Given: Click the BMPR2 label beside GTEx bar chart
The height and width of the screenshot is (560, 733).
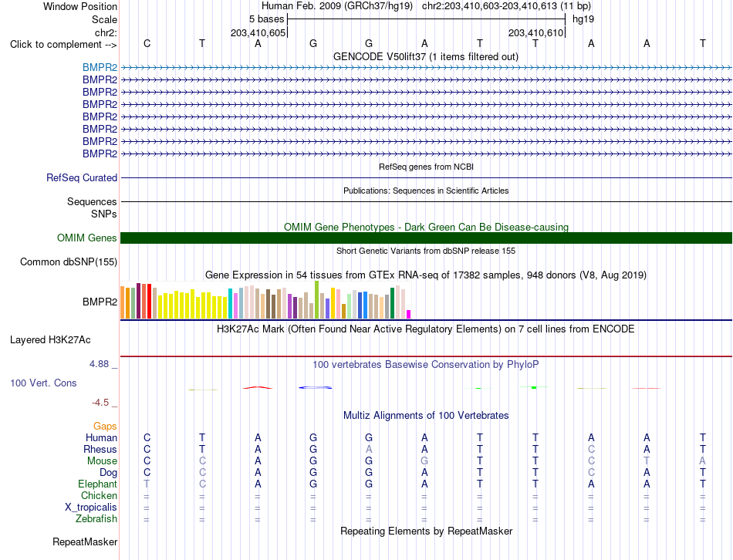Looking at the screenshot, I should coord(100,302).
